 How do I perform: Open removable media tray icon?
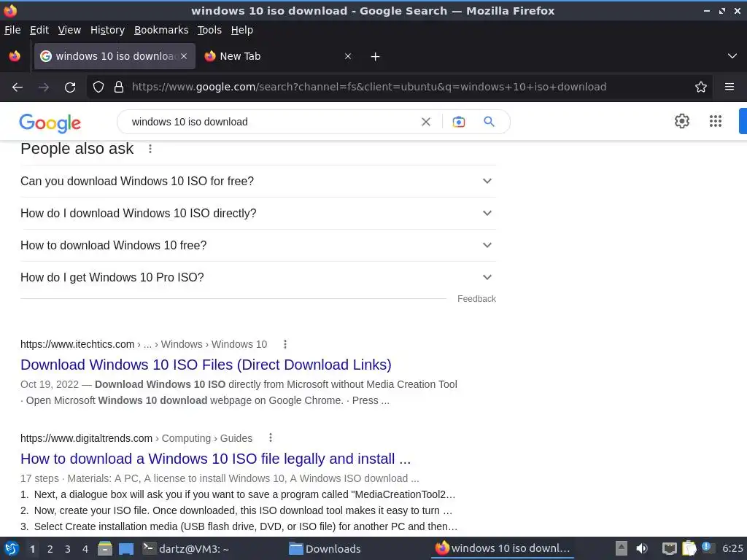tap(622, 548)
